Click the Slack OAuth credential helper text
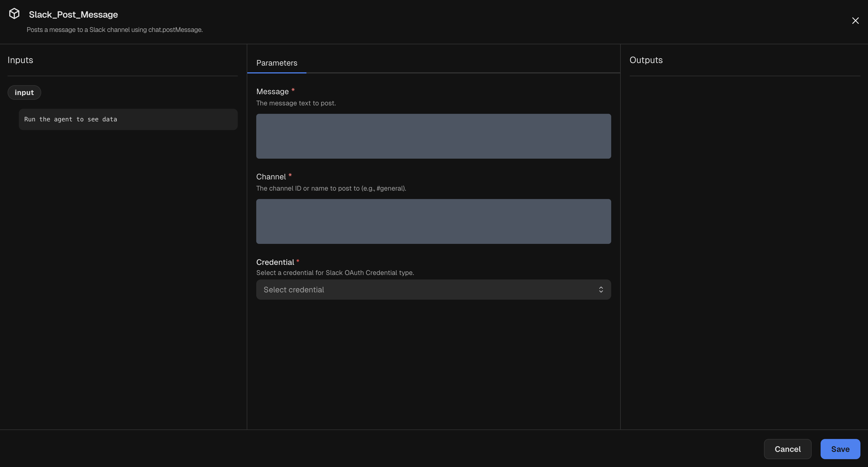 335,273
